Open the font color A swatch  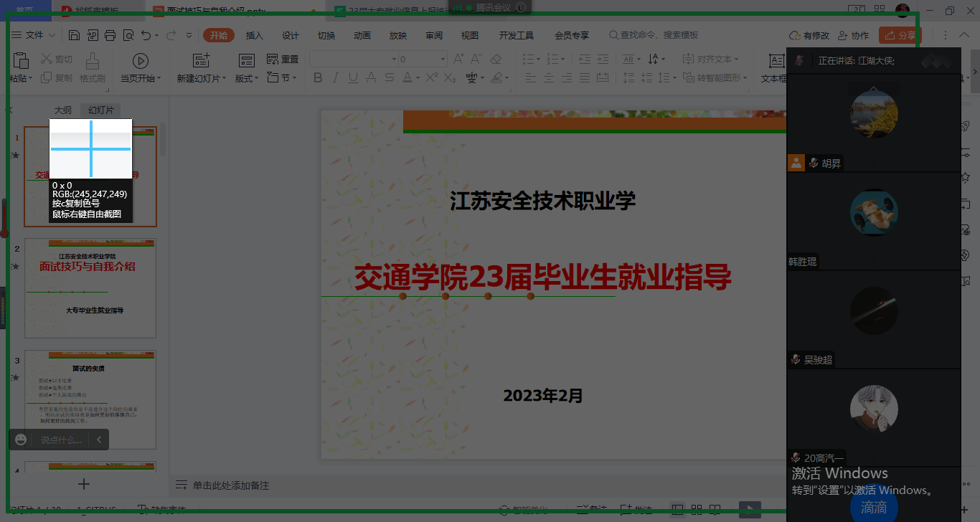tap(407, 77)
